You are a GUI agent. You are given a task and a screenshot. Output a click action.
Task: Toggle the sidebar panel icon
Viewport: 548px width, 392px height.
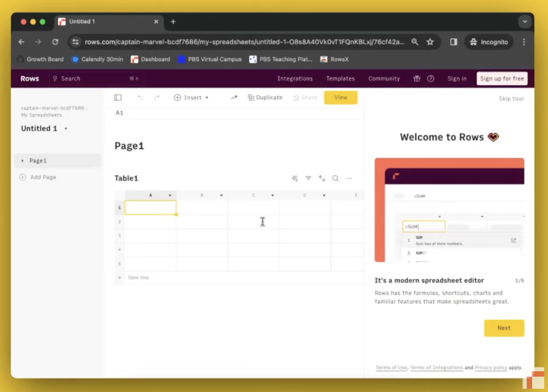coord(118,97)
